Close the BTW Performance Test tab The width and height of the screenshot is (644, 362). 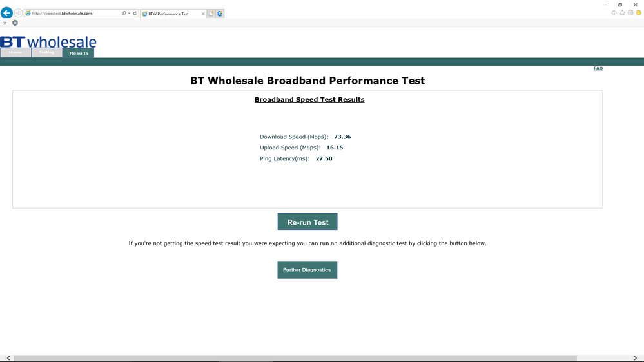(203, 14)
